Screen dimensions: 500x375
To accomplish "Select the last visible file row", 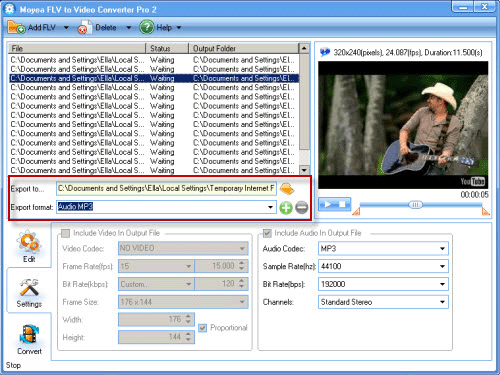I will 154,170.
